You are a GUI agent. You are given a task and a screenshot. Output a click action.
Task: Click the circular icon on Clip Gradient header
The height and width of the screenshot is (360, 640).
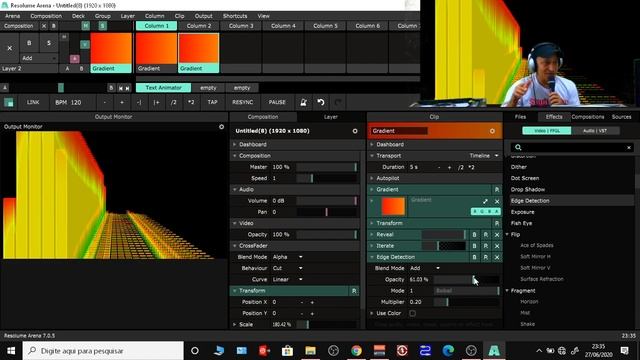point(492,131)
